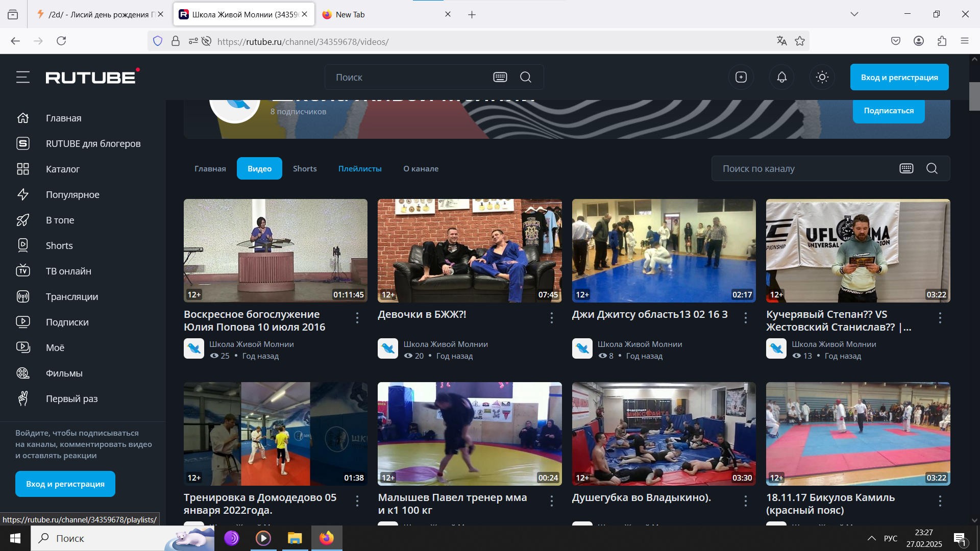
Task: Click Firefox reload page button
Action: point(61,41)
